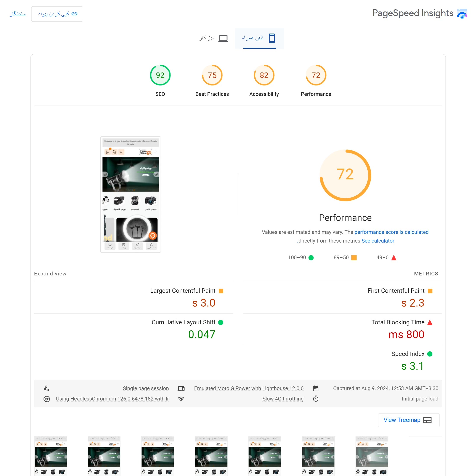Click the PageSpeed Insights logo icon
This screenshot has height=476, width=476.
pyautogui.click(x=462, y=14)
